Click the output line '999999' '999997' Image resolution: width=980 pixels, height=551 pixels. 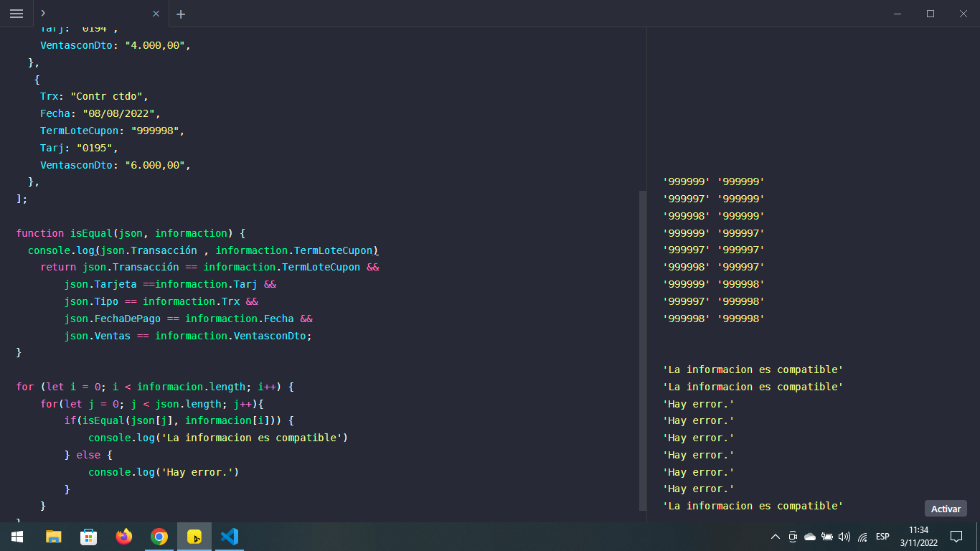[x=714, y=233]
